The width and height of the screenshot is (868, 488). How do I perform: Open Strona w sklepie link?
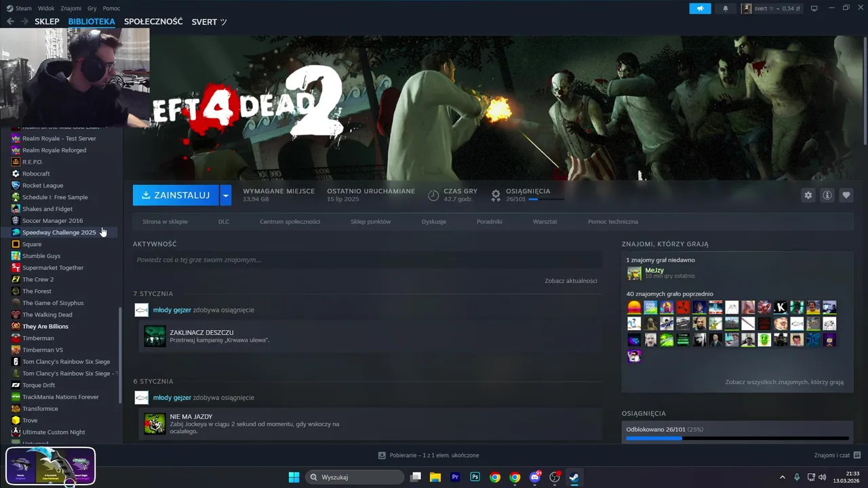[165, 222]
